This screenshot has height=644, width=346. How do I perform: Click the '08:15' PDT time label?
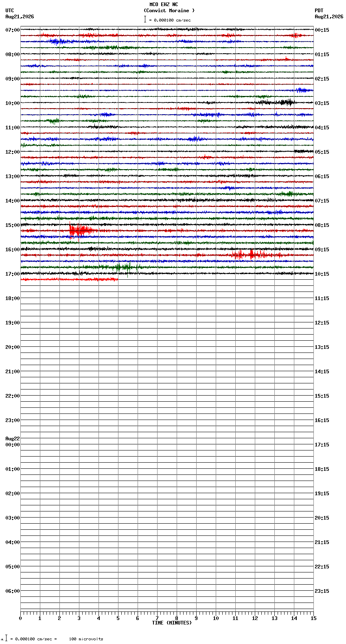(x=322, y=225)
